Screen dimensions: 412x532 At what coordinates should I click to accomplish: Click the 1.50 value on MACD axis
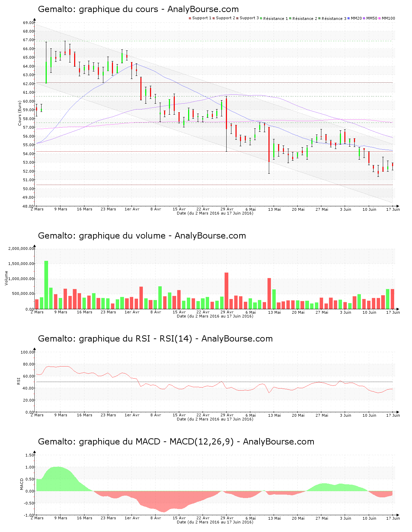(30, 455)
